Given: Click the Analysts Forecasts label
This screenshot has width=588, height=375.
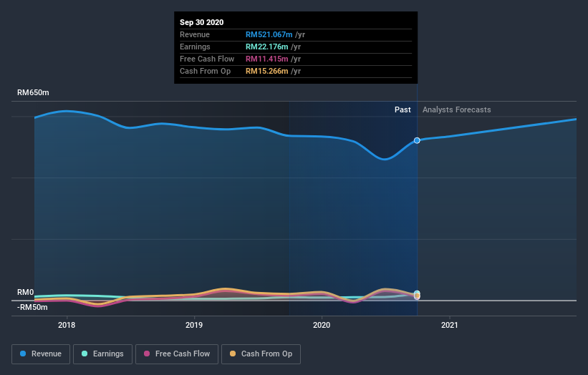Looking at the screenshot, I should tap(457, 109).
